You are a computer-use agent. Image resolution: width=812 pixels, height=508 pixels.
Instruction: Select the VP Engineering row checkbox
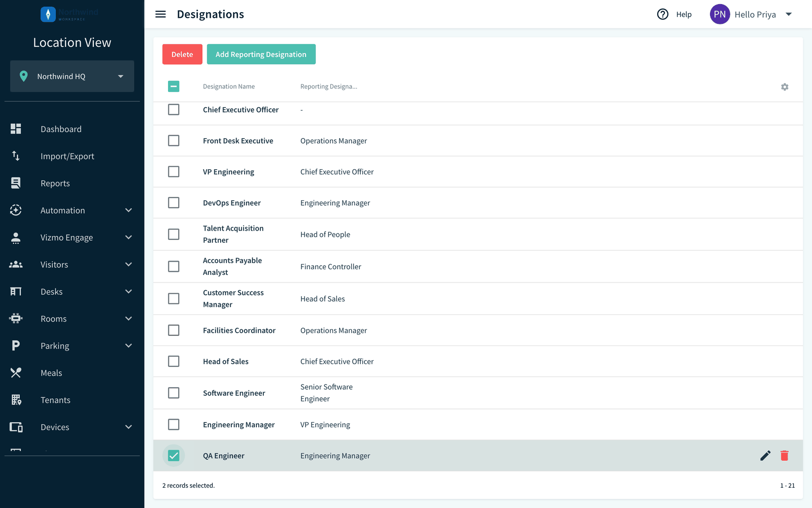tap(174, 172)
